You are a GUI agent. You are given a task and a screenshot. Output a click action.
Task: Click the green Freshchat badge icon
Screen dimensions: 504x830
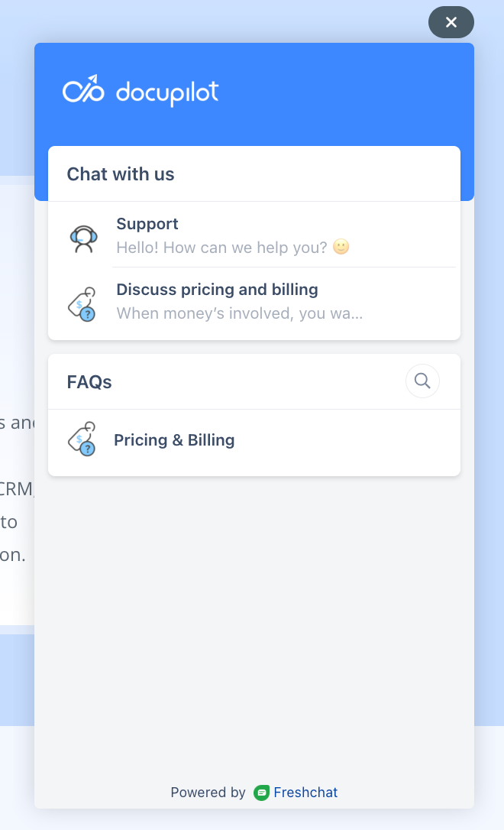262,793
